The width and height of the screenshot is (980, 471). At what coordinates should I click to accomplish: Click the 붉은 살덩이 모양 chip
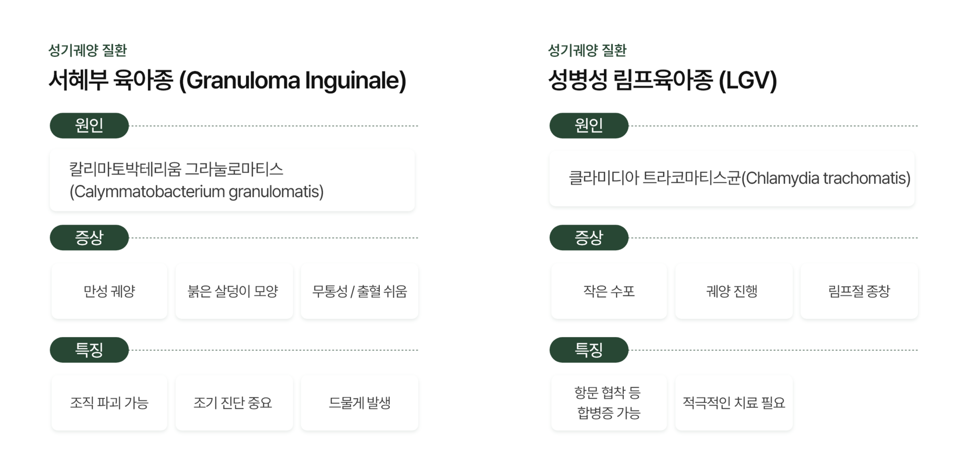coord(234,291)
